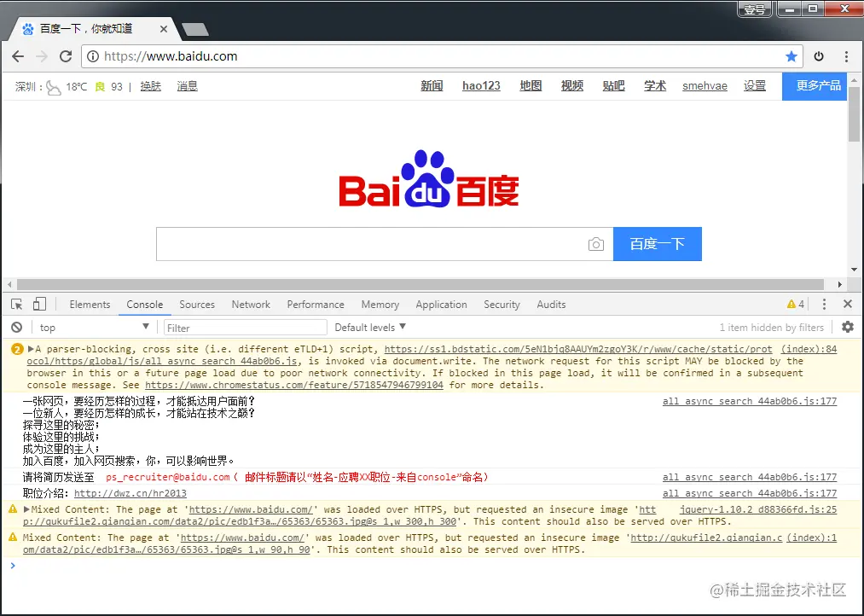This screenshot has height=616, width=864.
Task: Open the 地图 link
Action: pos(531,86)
